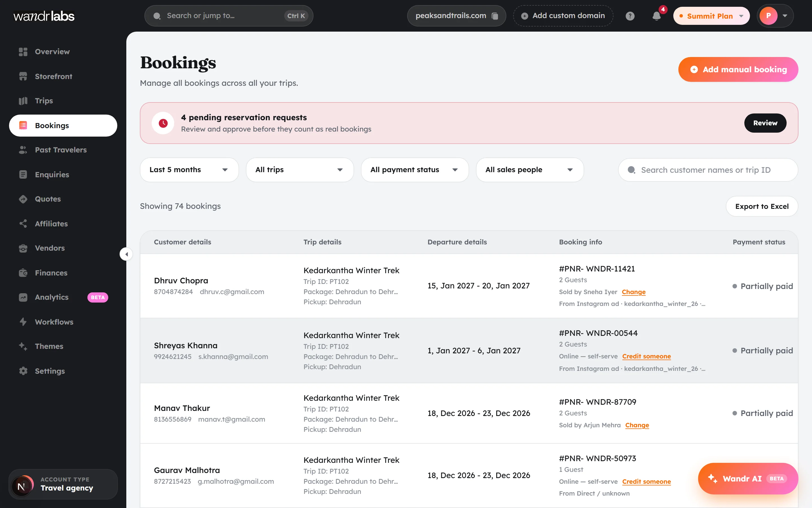Click the Analytics chart icon
Image resolution: width=812 pixels, height=508 pixels.
coord(23,297)
